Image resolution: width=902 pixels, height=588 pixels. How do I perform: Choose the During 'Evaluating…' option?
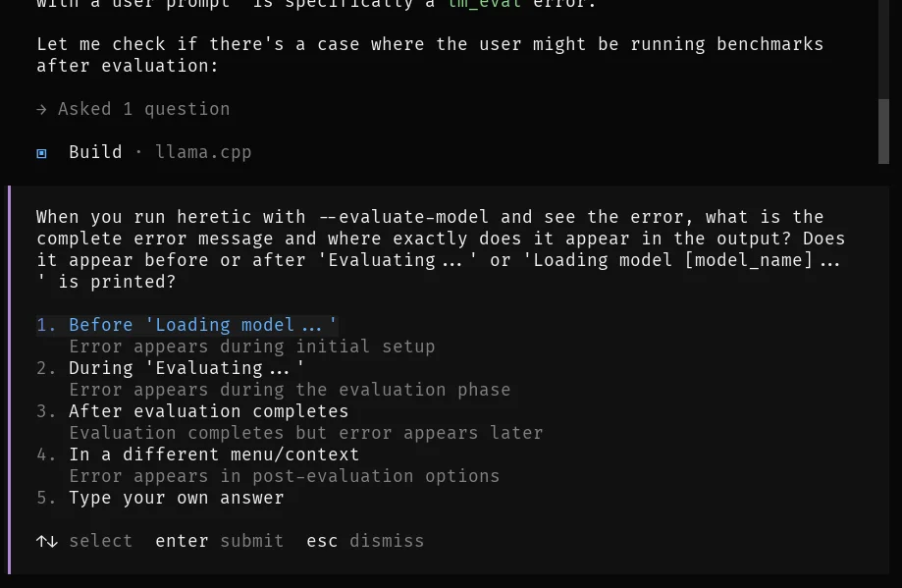(x=186, y=368)
